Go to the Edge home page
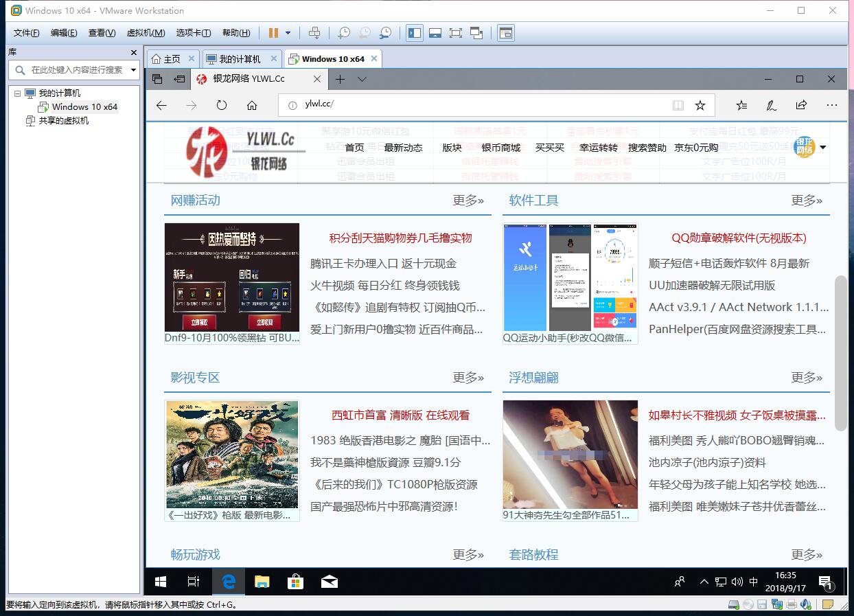The image size is (854, 616). (x=252, y=105)
